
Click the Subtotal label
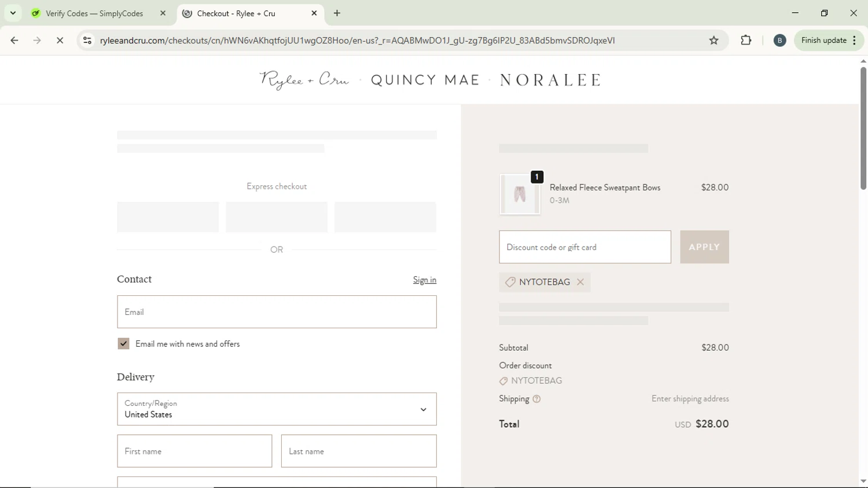tap(513, 348)
